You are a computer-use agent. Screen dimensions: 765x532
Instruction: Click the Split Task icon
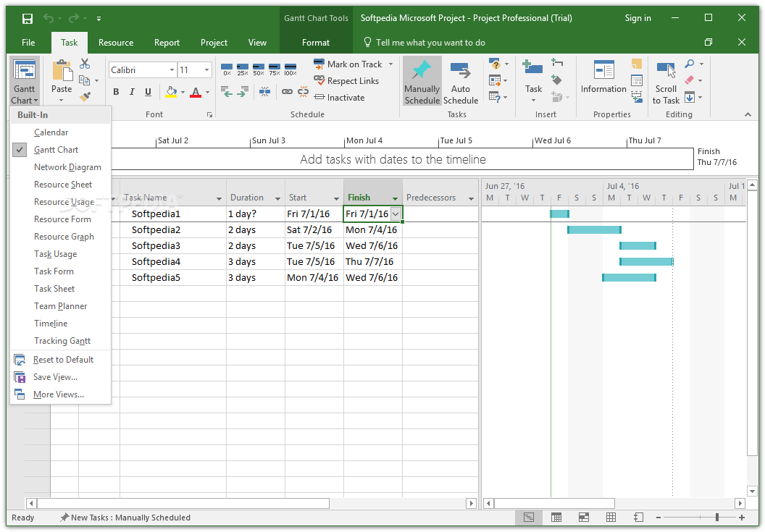coord(264,91)
